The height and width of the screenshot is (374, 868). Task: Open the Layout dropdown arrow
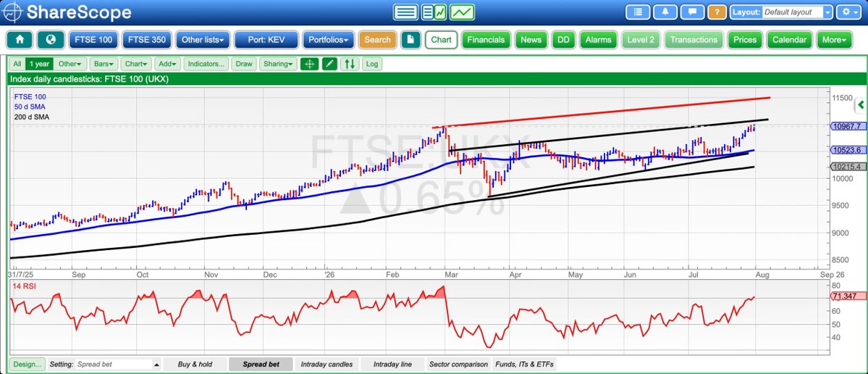(827, 12)
